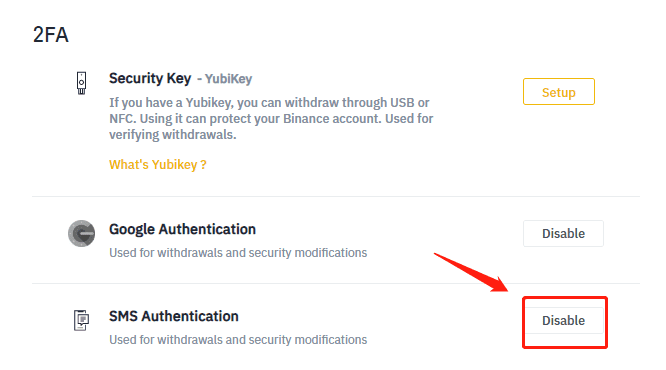Click the red arrow annotation
Viewport: 666px width, 370px height.
[x=471, y=272]
